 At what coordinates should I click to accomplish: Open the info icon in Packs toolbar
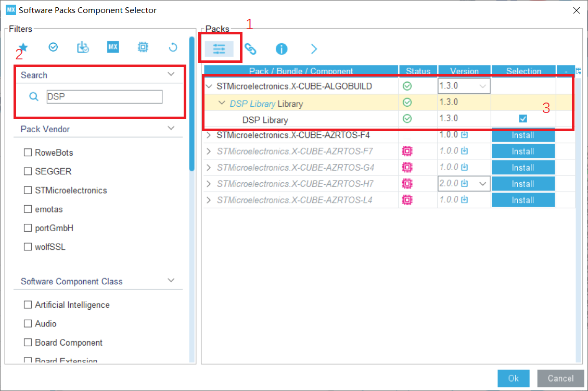click(x=282, y=48)
